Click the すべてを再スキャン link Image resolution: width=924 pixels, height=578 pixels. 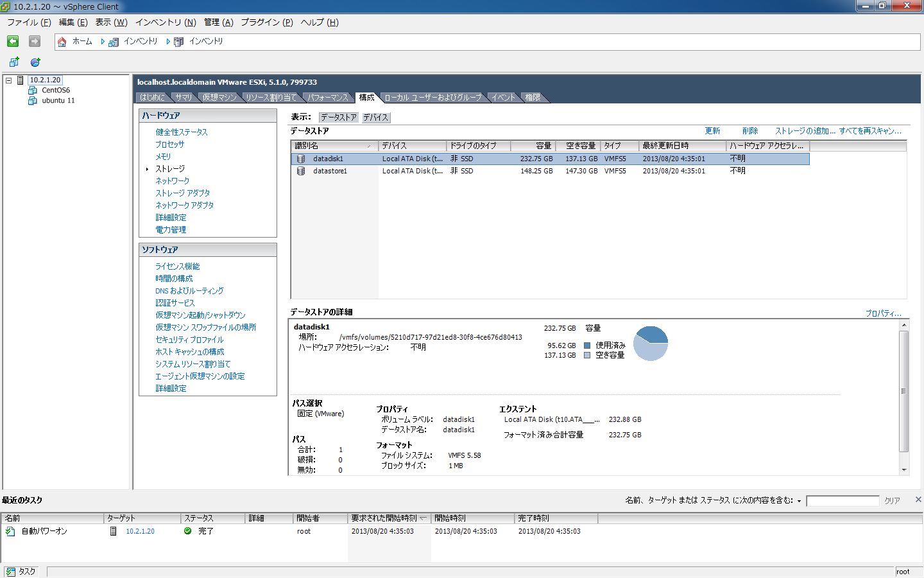coord(870,131)
